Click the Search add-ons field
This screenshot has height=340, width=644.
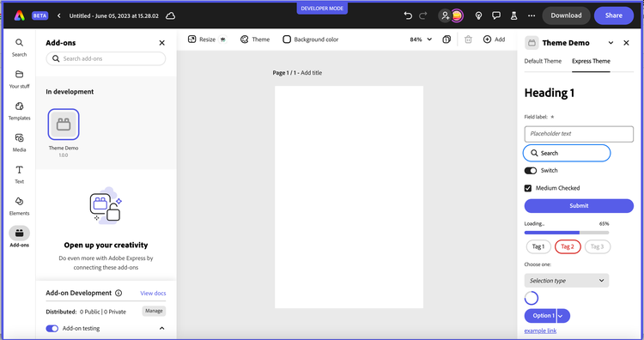click(106, 58)
